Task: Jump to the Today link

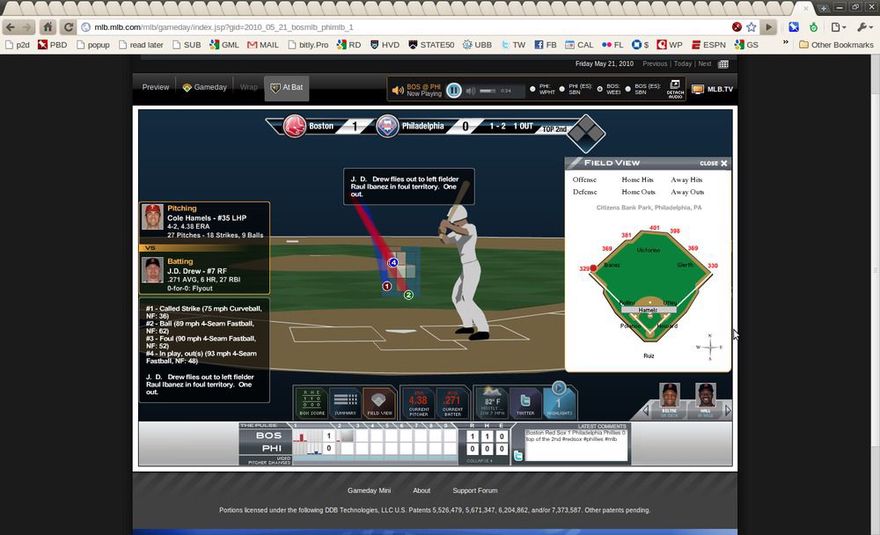Action: 682,64
